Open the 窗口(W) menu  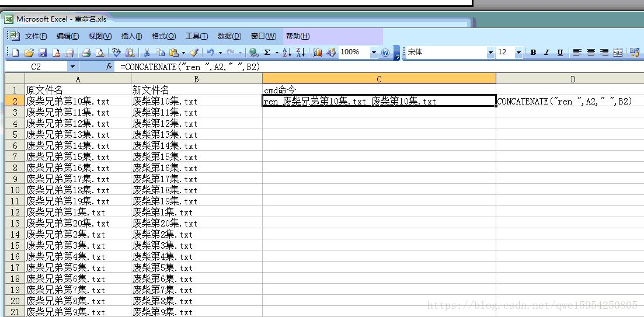(x=264, y=36)
